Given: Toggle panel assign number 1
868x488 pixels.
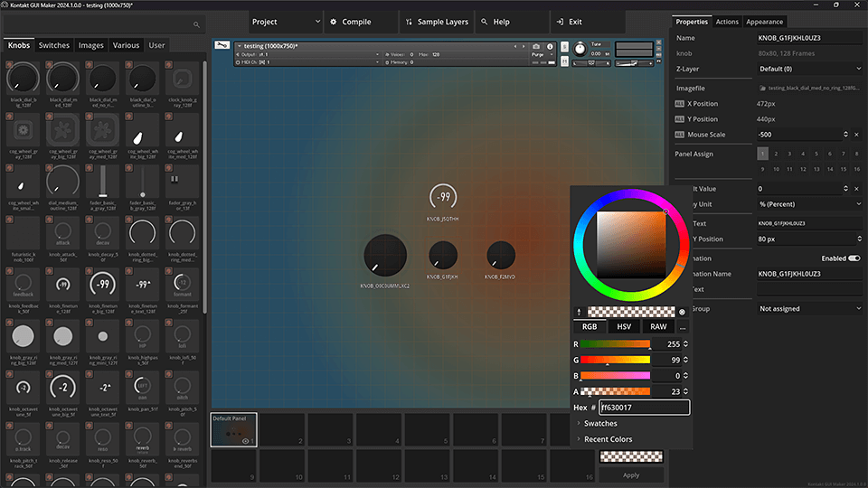Looking at the screenshot, I should (764, 155).
